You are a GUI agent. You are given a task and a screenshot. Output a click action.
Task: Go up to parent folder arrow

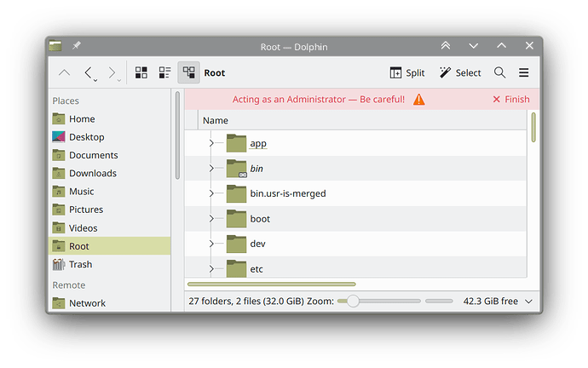pyautogui.click(x=65, y=72)
